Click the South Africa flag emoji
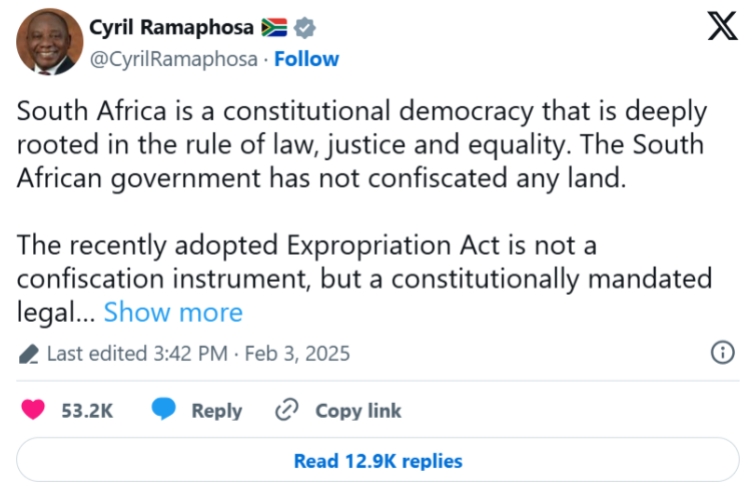This screenshot has height=487, width=756. pos(273,27)
